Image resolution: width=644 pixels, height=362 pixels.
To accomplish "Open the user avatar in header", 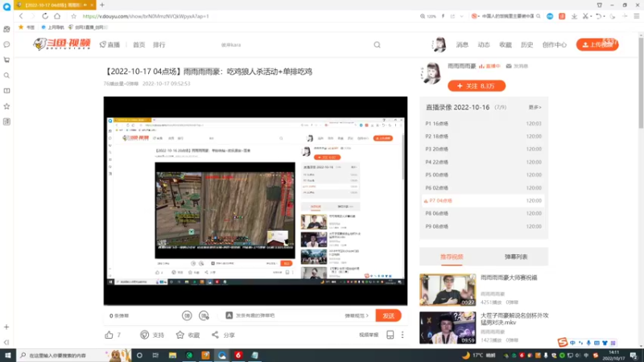I will 439,44.
